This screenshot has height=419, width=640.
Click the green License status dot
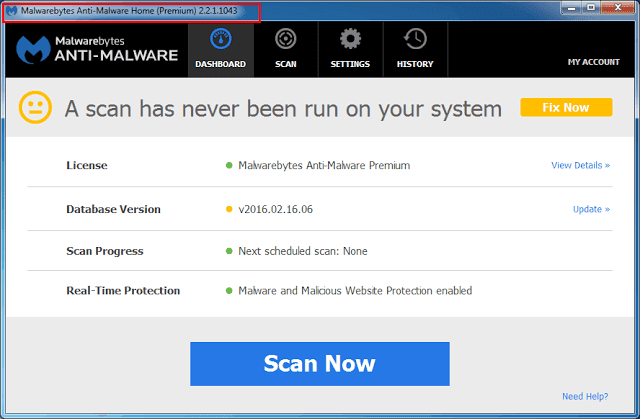coord(229,165)
